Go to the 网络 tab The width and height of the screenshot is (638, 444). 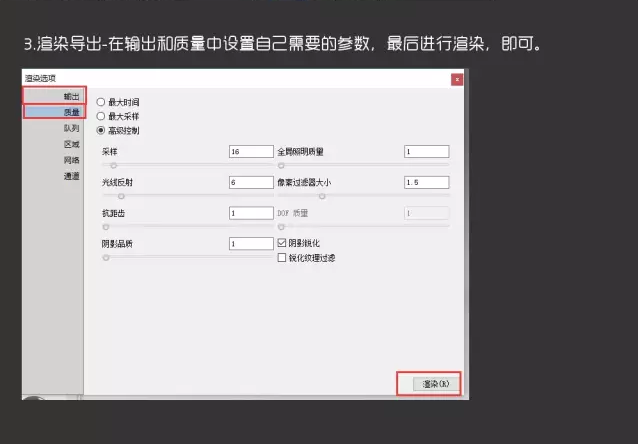(x=54, y=160)
